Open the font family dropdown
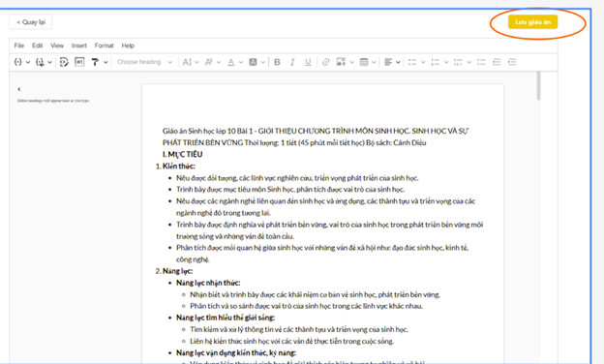This screenshot has height=364, width=604. [213, 62]
